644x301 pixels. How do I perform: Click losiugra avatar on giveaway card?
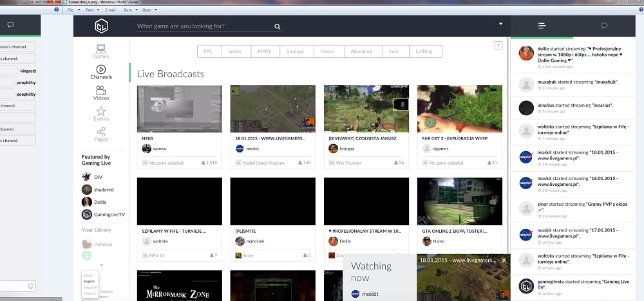coord(333,149)
